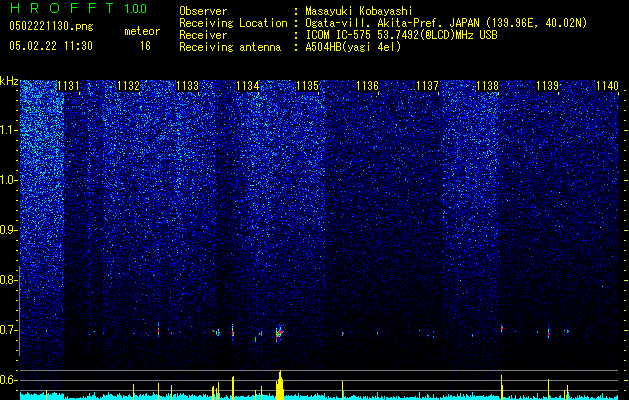This screenshot has height=400, width=629.
Task: Click the meteor count value 16
Action: coord(145,46)
